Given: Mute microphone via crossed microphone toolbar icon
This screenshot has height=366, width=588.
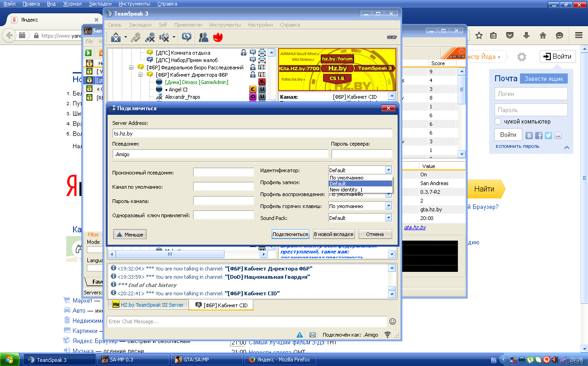Looking at the screenshot, I should tap(150, 37).
